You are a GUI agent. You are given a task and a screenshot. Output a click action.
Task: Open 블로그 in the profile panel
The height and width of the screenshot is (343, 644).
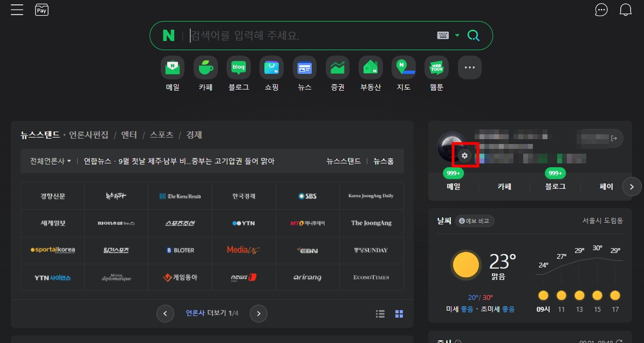coord(556,186)
